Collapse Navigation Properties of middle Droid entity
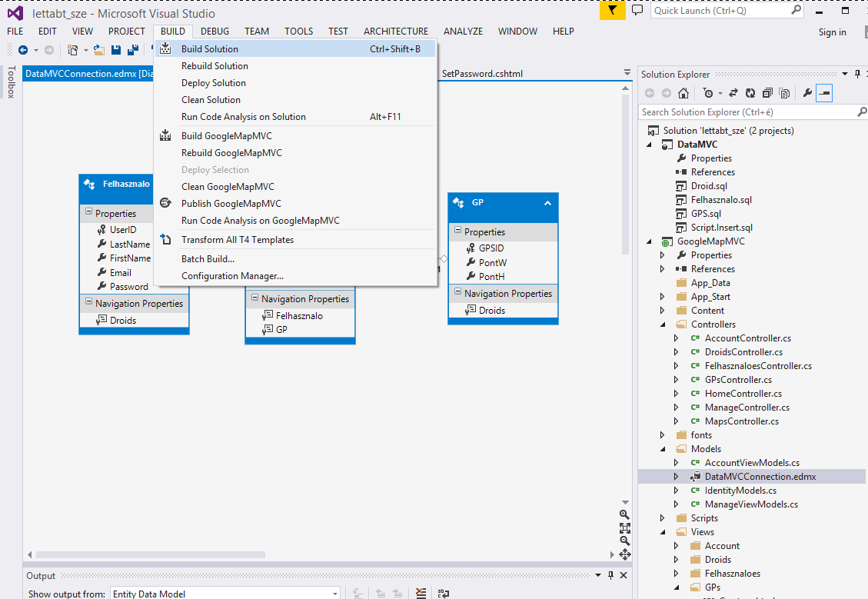The image size is (868, 599). pyautogui.click(x=254, y=298)
